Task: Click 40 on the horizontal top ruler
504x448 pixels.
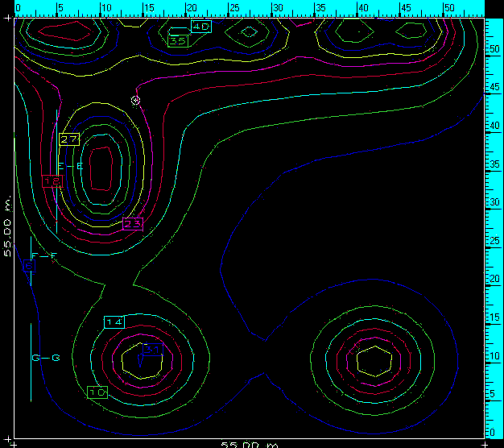Action: click(x=363, y=8)
